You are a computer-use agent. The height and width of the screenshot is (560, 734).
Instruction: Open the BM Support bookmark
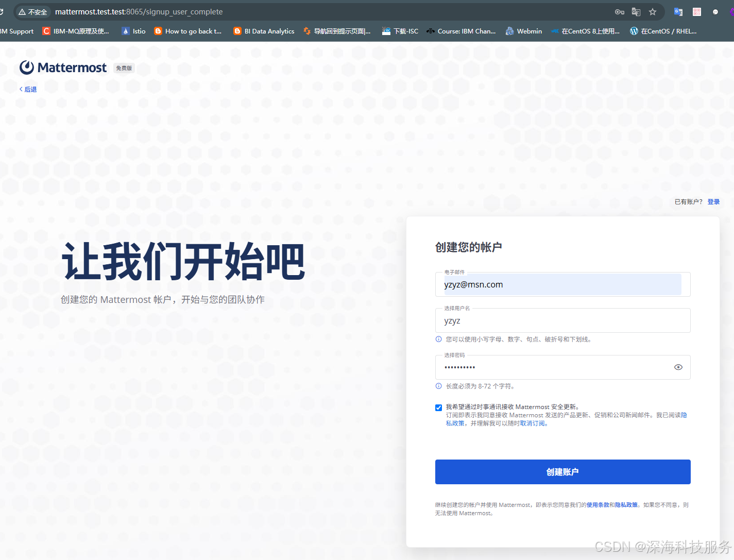(16, 31)
